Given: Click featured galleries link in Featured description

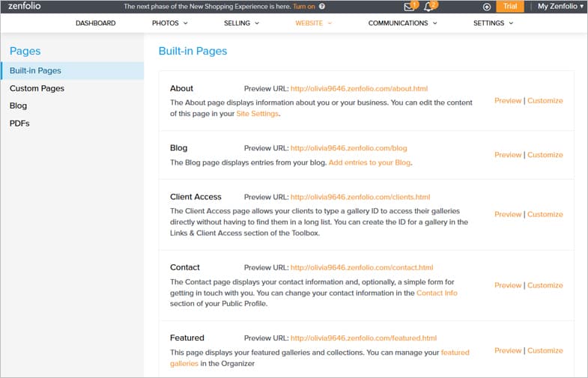Looking at the screenshot, I should tap(455, 353).
